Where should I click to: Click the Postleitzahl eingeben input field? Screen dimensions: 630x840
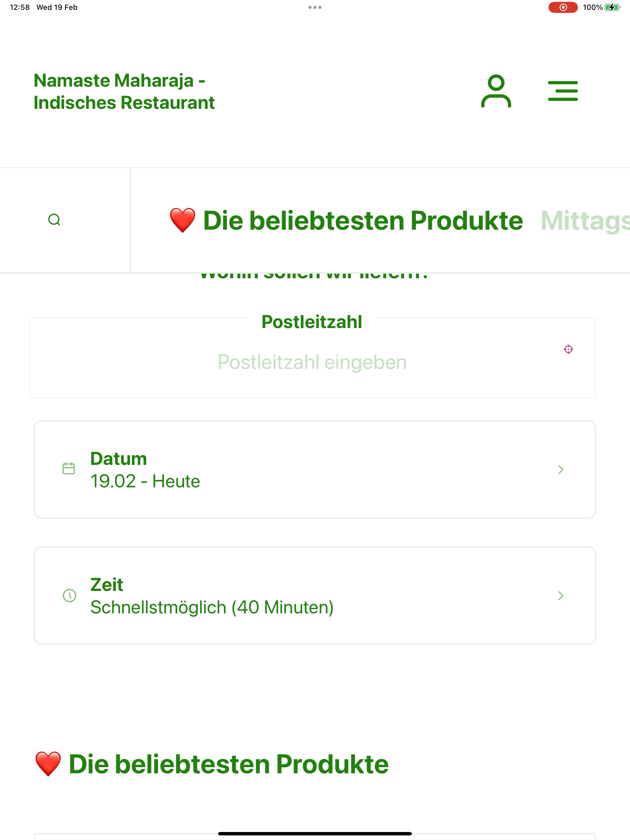(x=312, y=362)
